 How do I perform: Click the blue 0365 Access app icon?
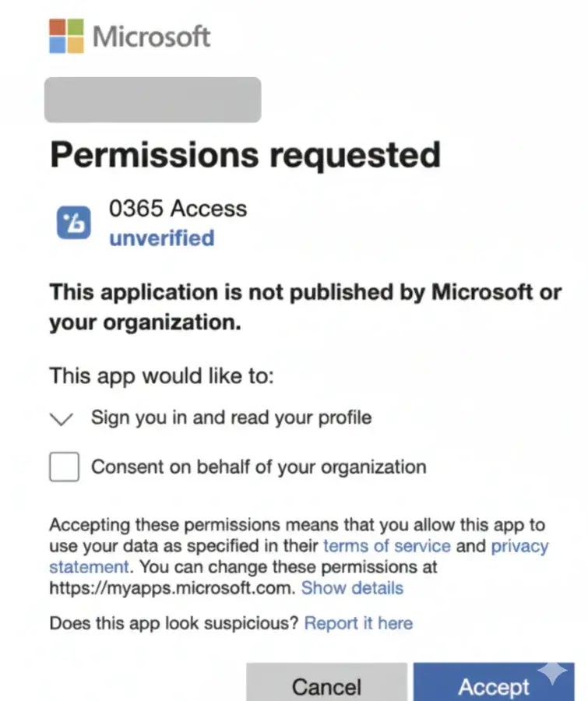(x=74, y=223)
